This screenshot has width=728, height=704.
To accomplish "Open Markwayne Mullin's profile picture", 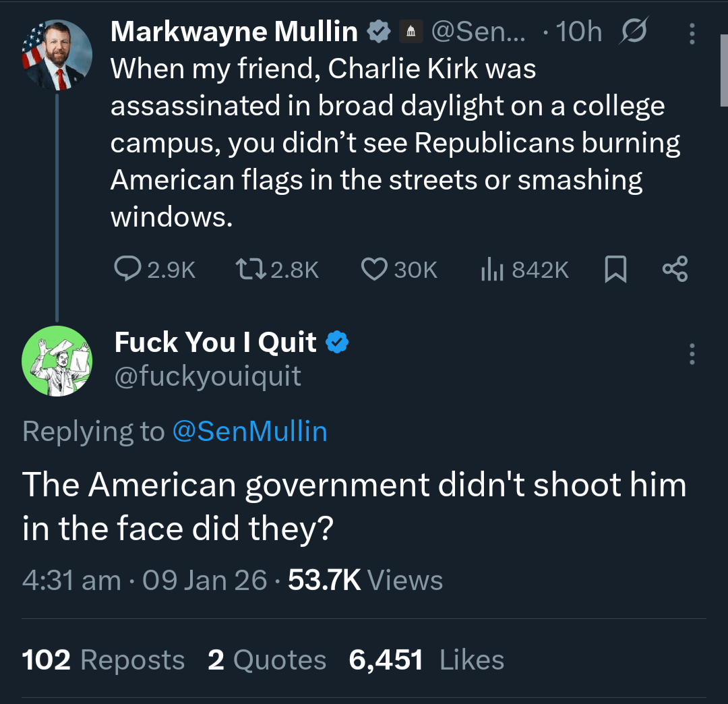I will pos(57,55).
